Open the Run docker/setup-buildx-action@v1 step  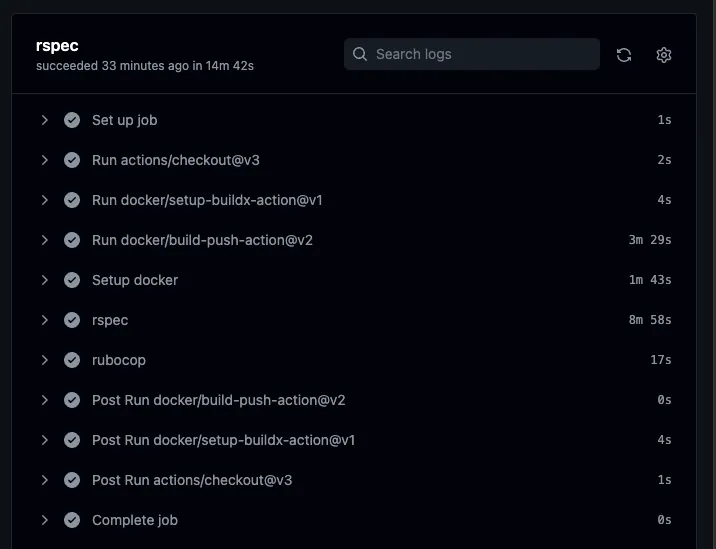click(207, 200)
